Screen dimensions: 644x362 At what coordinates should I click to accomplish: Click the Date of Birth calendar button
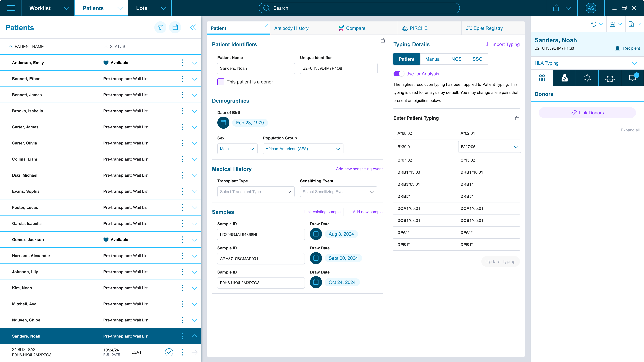[x=223, y=123]
